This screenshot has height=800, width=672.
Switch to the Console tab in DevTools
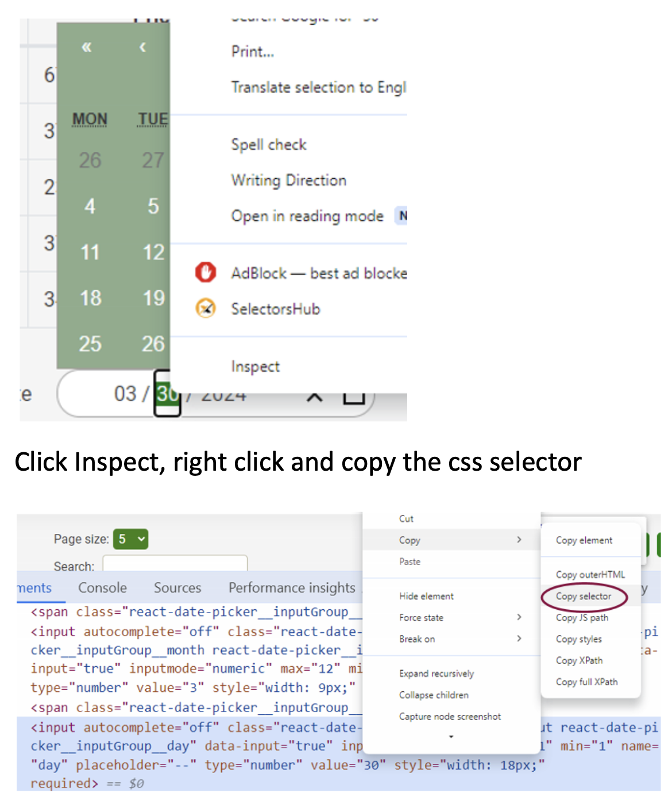pos(102,587)
